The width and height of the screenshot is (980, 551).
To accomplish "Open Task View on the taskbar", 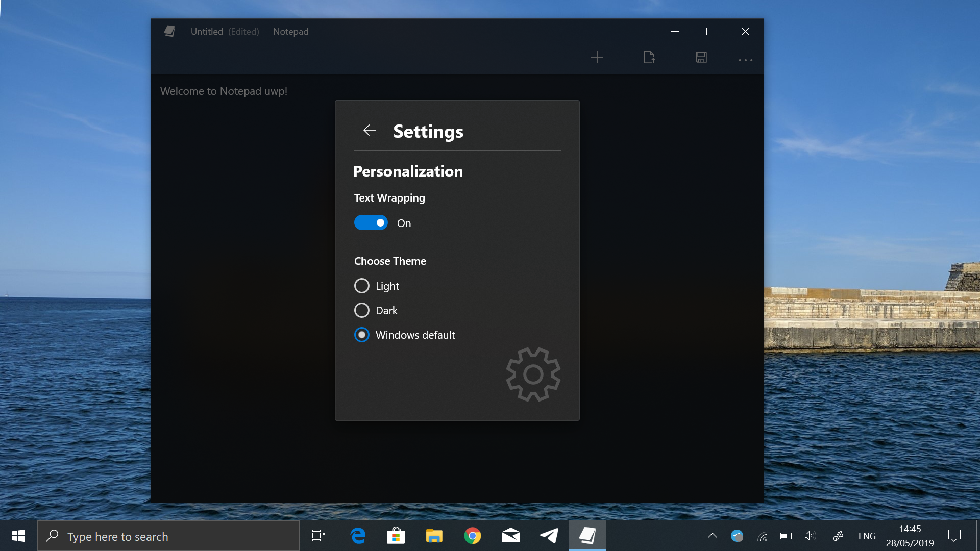I will pyautogui.click(x=318, y=536).
